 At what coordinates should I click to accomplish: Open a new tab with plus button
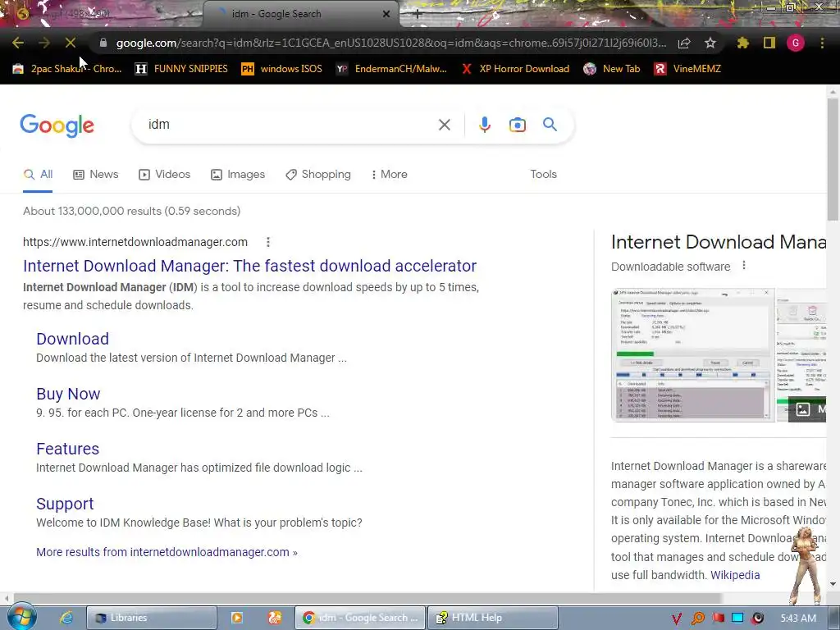pyautogui.click(x=418, y=15)
